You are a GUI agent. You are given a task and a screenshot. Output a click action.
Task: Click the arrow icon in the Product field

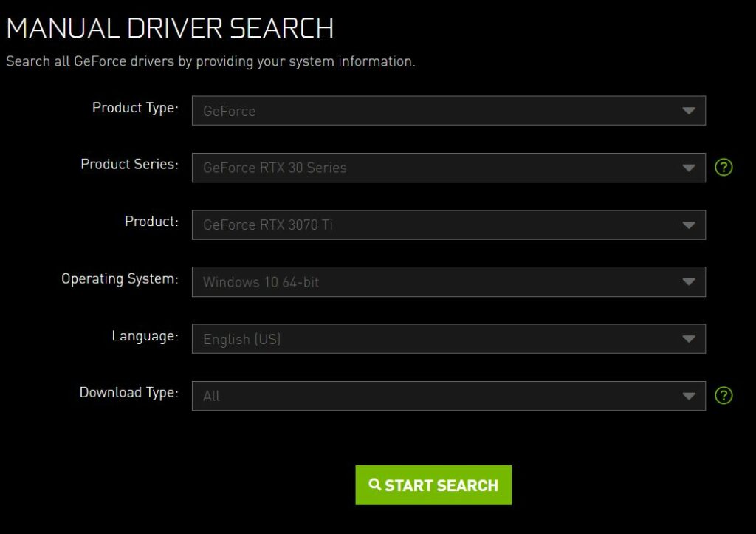[x=688, y=225]
